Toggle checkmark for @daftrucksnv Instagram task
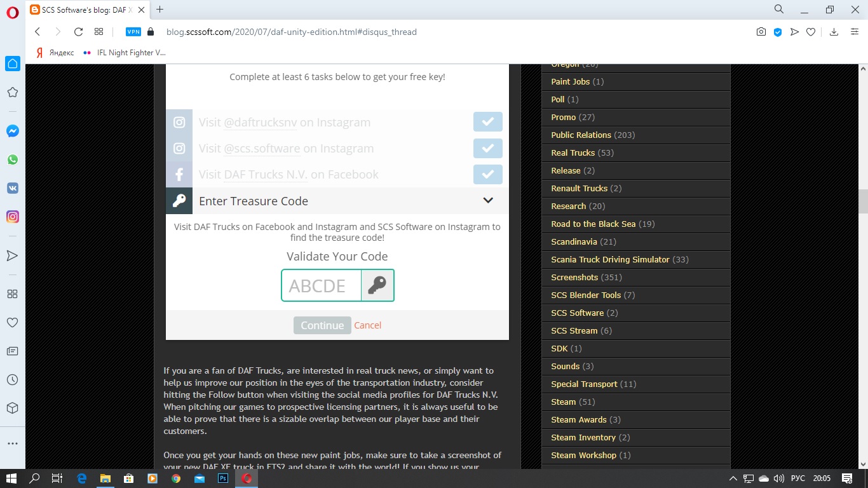The image size is (868, 488). point(487,122)
